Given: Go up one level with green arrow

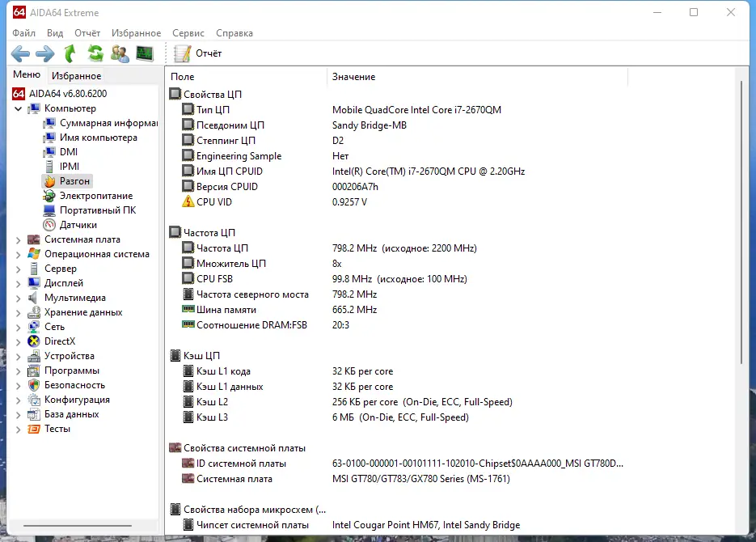Looking at the screenshot, I should [70, 53].
